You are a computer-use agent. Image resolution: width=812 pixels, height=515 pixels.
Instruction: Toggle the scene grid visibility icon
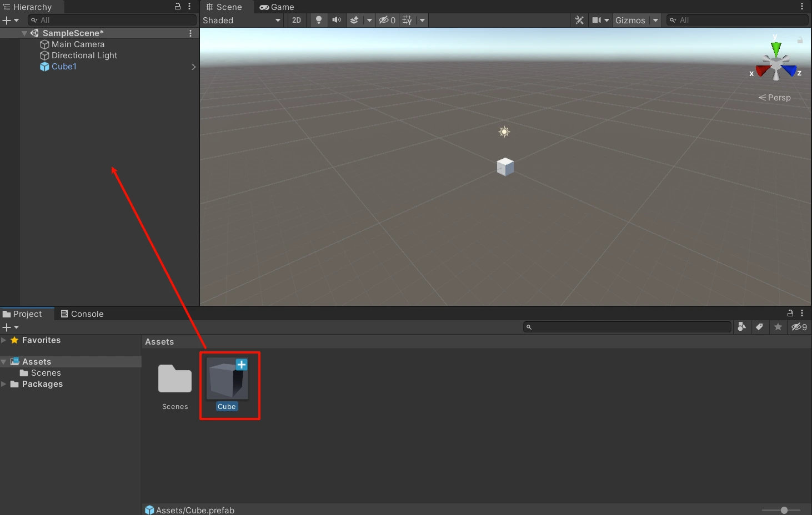[408, 20]
